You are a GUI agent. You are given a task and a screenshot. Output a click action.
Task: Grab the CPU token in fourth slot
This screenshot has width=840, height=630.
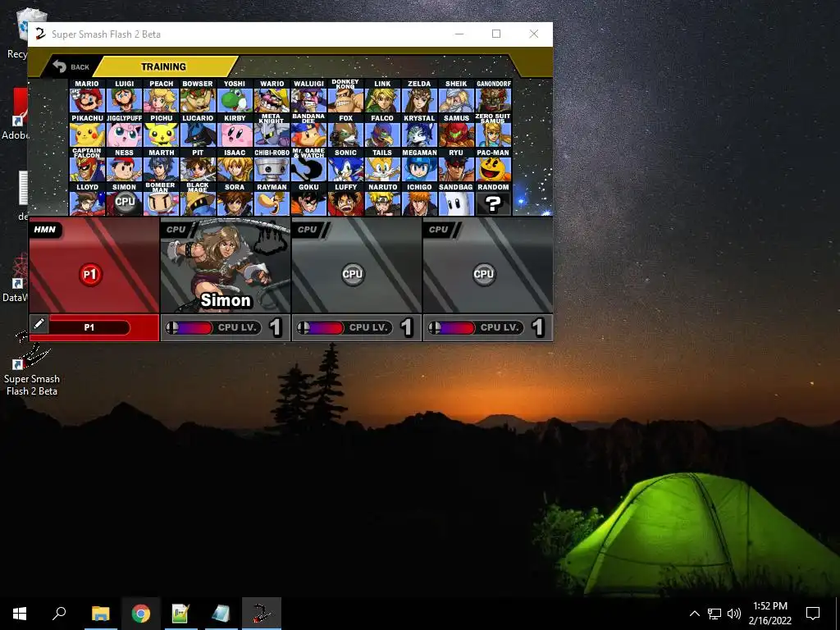(x=484, y=274)
